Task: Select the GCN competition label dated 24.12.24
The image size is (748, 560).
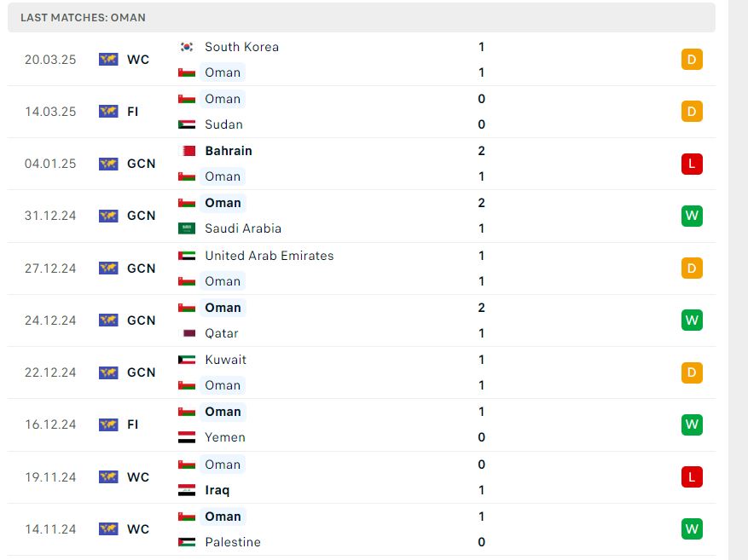Action: pos(142,320)
